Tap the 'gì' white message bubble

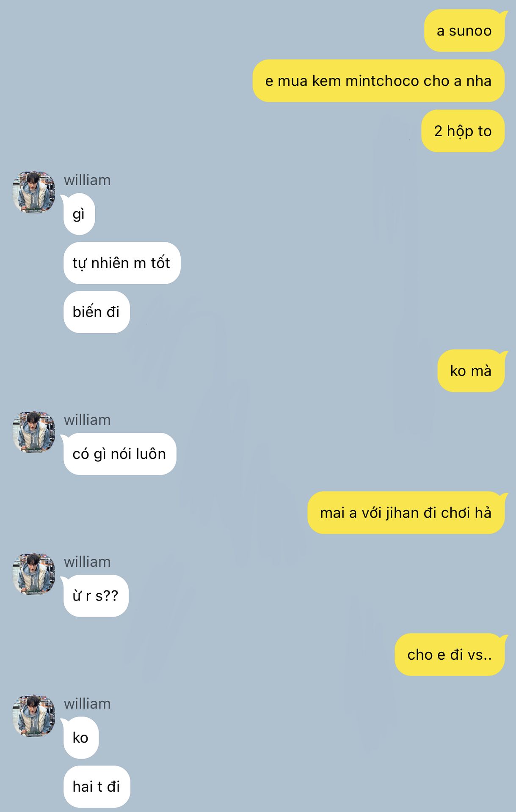tap(78, 214)
